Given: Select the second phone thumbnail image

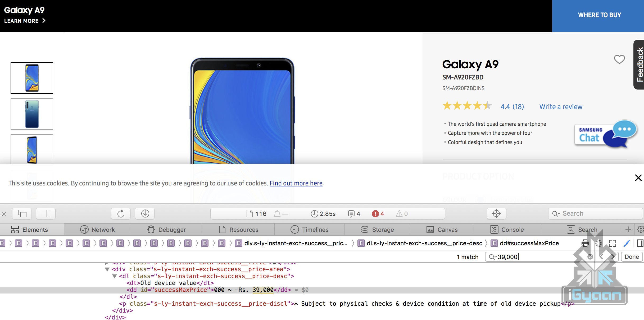Looking at the screenshot, I should coord(32,114).
